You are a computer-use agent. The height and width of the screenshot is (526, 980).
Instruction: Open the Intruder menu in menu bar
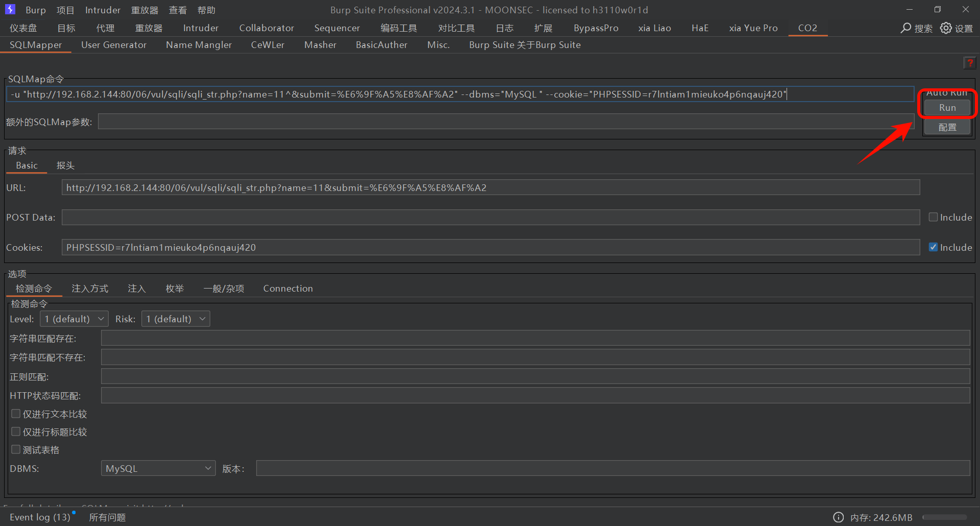pos(103,10)
